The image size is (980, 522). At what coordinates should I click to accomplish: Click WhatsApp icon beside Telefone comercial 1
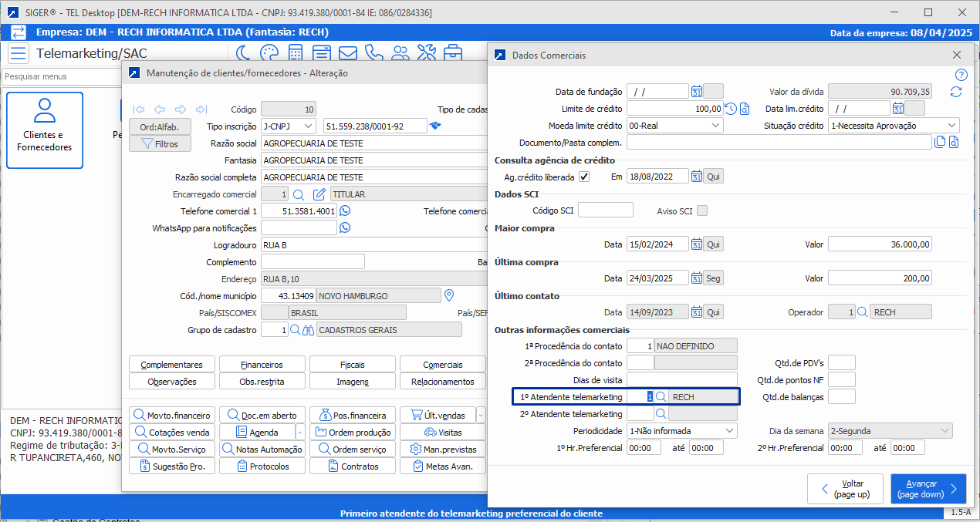(x=345, y=210)
